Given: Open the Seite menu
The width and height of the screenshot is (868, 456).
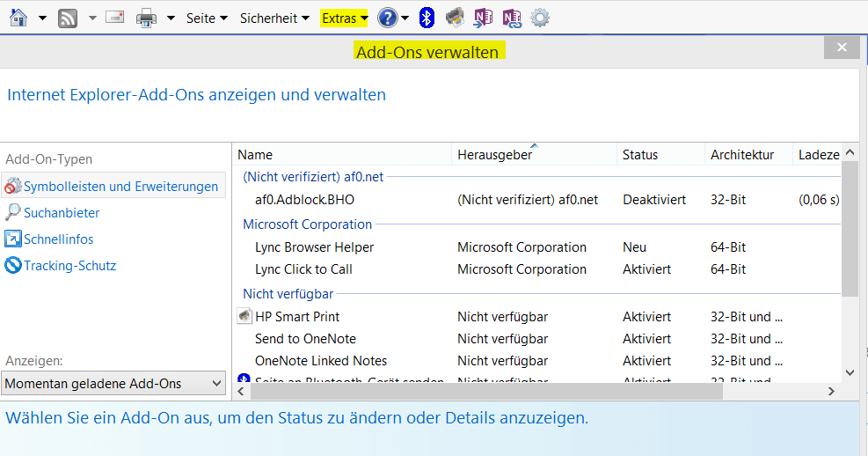Looking at the screenshot, I should 207,18.
